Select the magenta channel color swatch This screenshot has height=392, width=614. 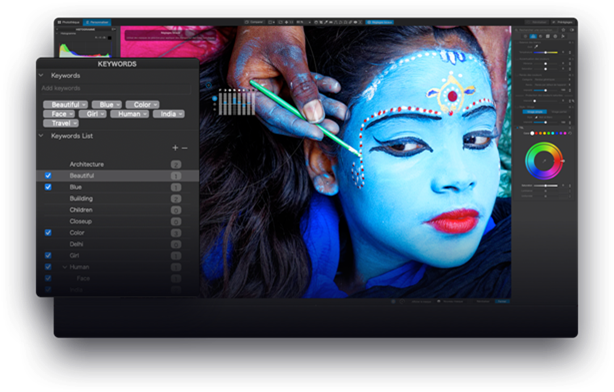[x=565, y=133]
